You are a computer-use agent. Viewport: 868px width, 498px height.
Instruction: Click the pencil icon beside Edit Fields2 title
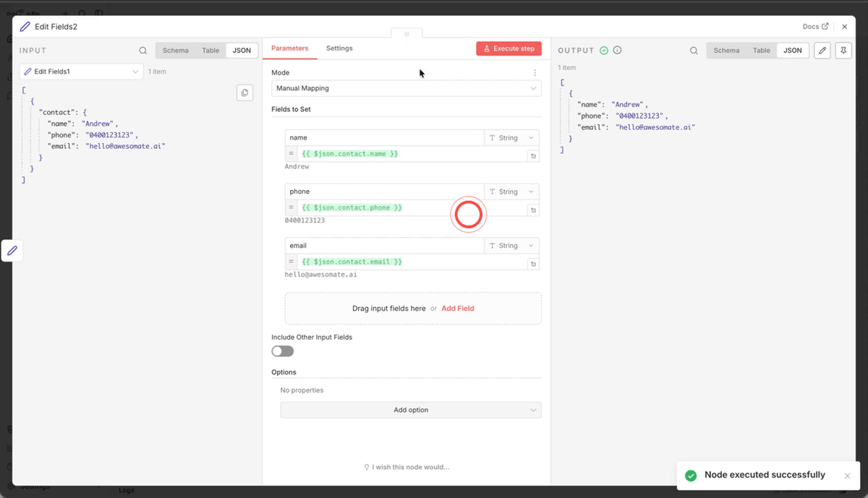(x=25, y=26)
